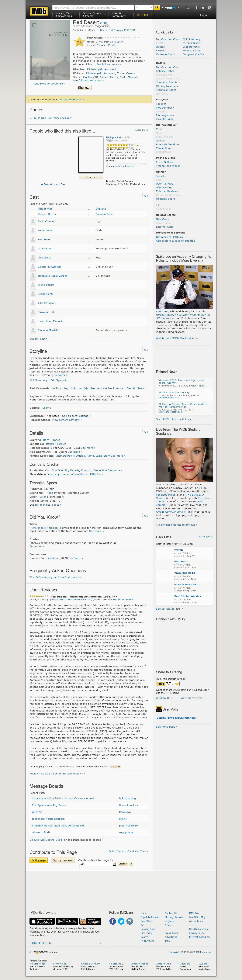Open the IMDb Mobile site link
The width and height of the screenshot is (242, 980).
click(41, 943)
